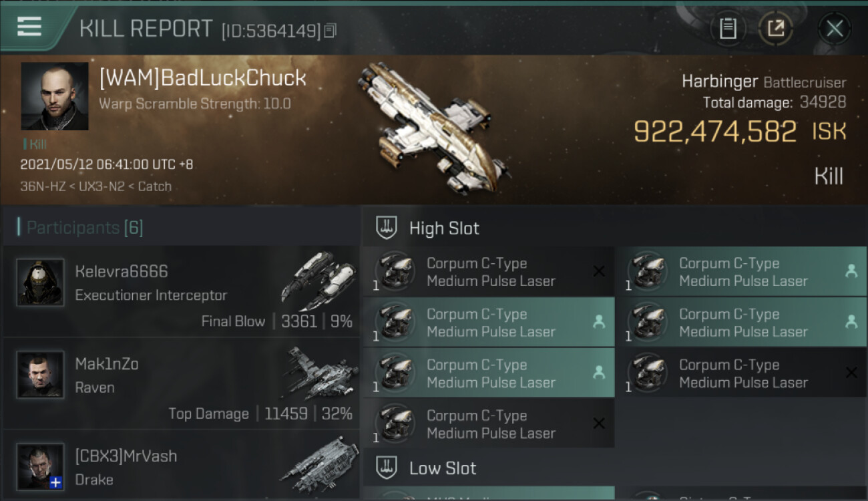Screen dimensions: 868x501
Task: Close the kill report window
Action: pos(835,29)
